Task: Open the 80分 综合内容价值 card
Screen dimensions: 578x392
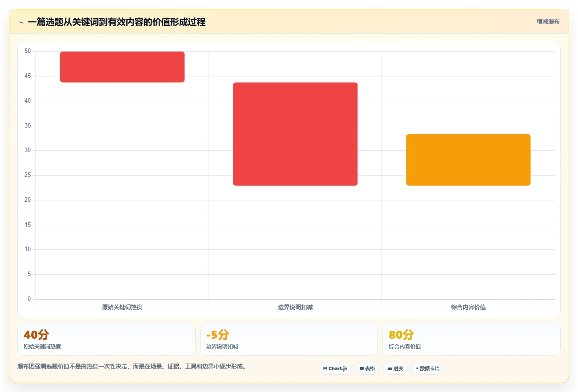Action: [471, 339]
